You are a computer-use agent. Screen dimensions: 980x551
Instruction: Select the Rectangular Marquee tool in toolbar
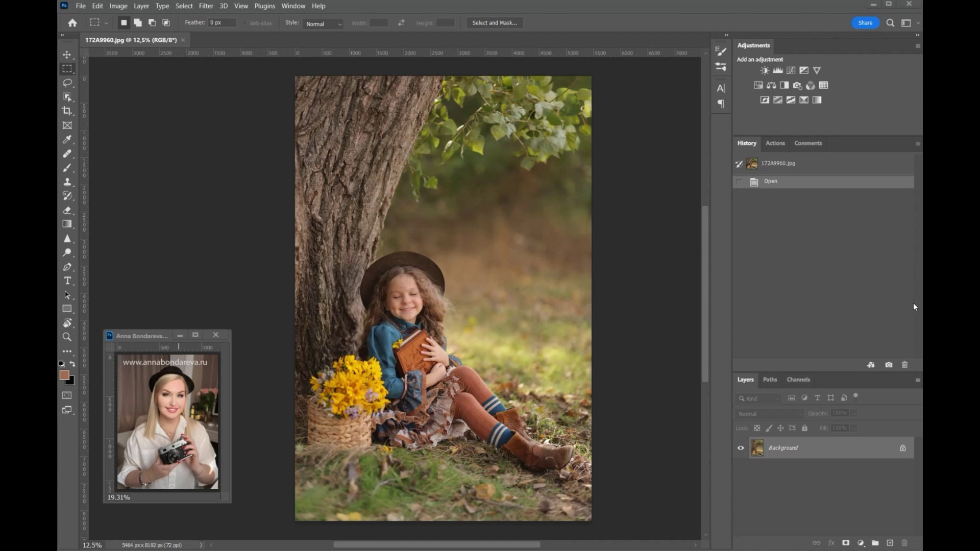pos(67,68)
